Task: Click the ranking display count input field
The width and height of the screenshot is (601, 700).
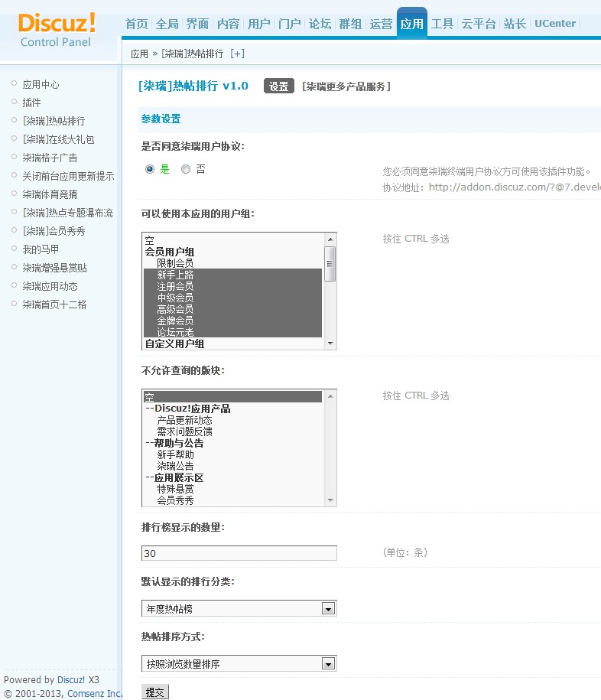Action: (239, 553)
